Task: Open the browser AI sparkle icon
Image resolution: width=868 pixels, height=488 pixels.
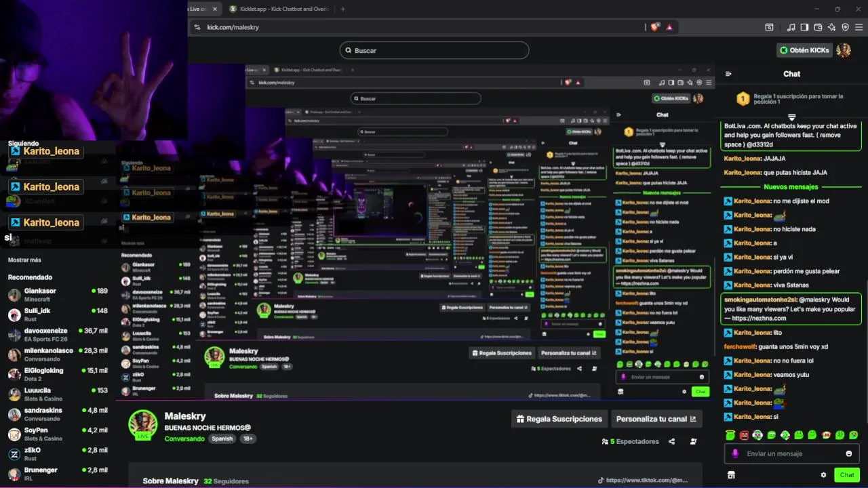Action: 831,27
